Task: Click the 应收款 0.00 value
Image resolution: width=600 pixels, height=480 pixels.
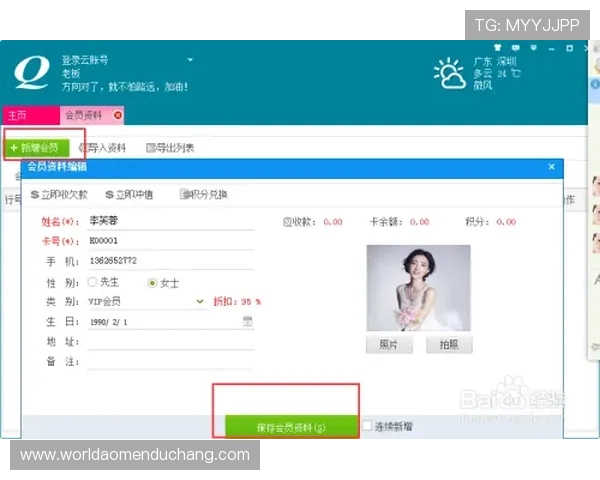Action: (333, 222)
